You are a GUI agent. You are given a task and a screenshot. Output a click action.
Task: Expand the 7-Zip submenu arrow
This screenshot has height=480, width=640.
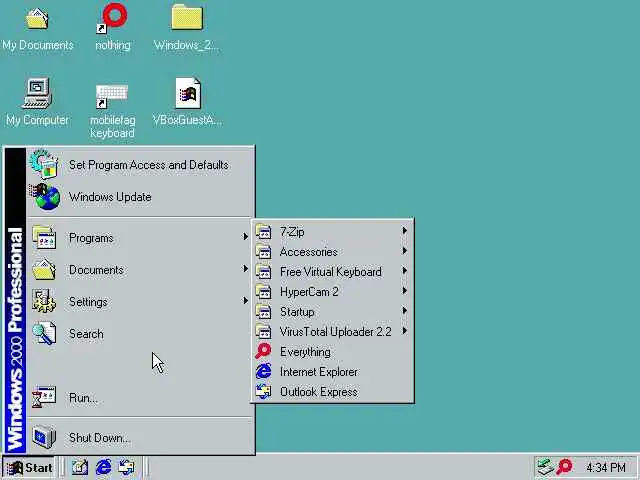[404, 231]
